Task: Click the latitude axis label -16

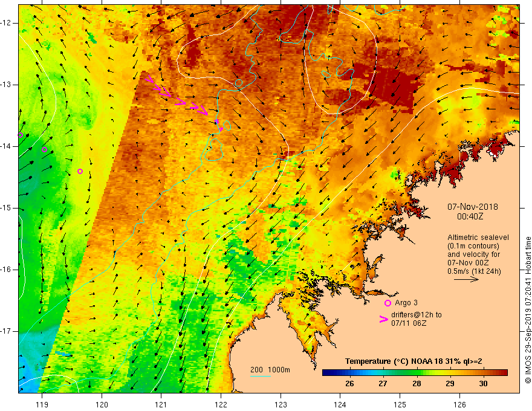Action: [7, 270]
